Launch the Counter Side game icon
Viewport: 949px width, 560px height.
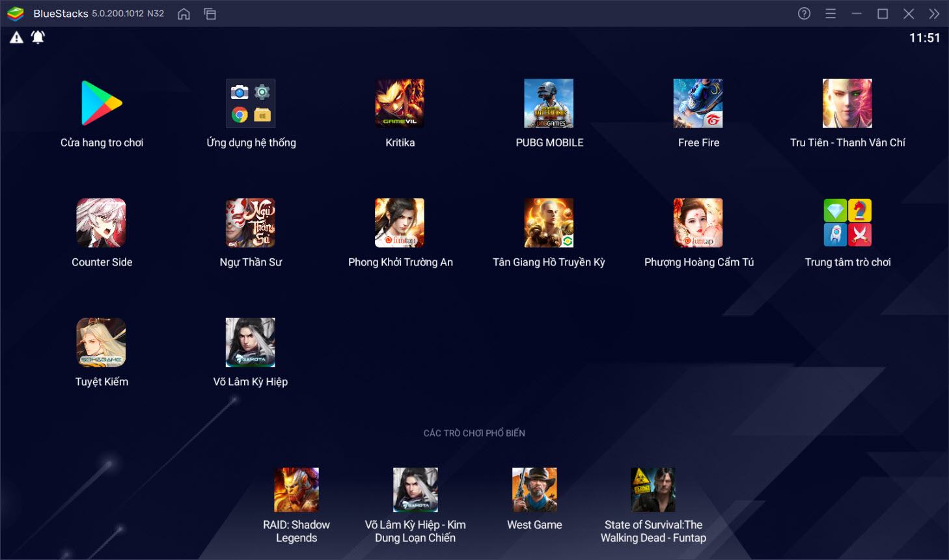tap(101, 222)
